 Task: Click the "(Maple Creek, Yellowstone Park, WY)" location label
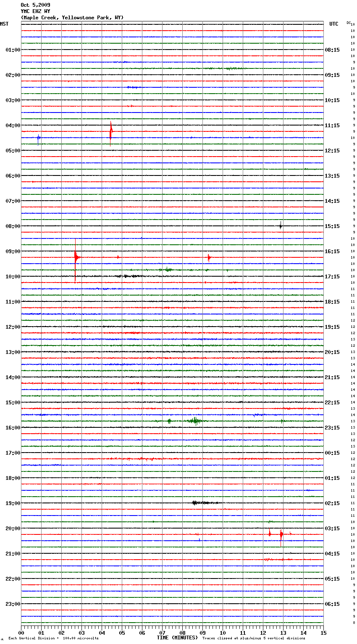[x=72, y=18]
